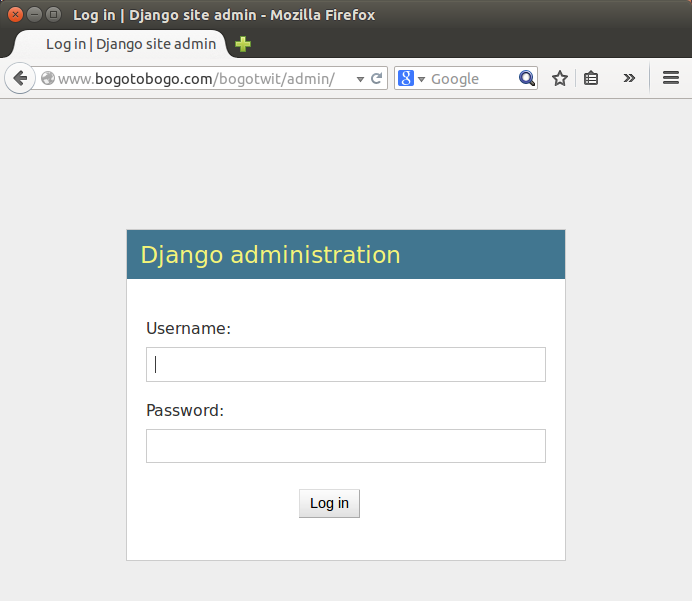
Task: Bookmark this page with the star icon
Action: [x=560, y=79]
